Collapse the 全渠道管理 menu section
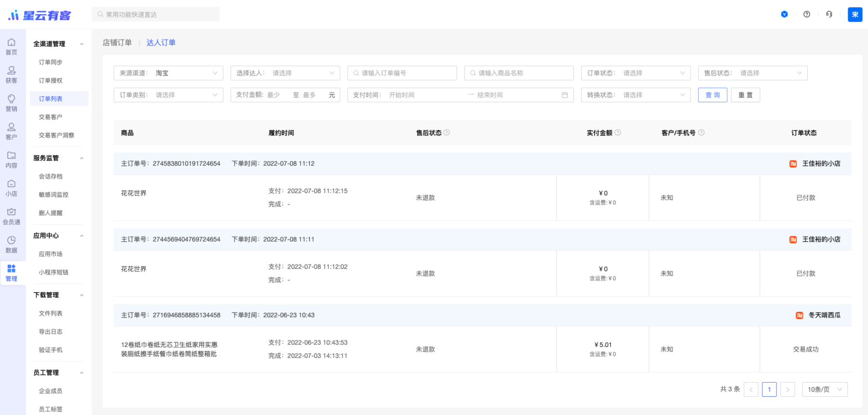868x415 pixels. pyautogui.click(x=81, y=44)
